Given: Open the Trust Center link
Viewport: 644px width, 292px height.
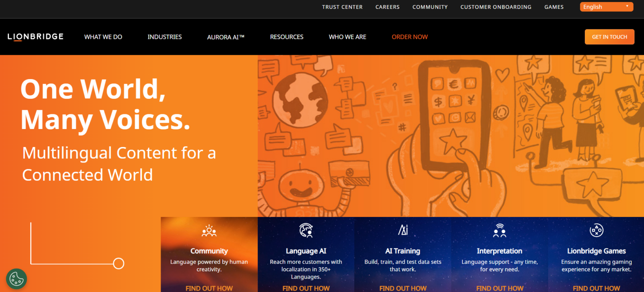Looking at the screenshot, I should (342, 7).
